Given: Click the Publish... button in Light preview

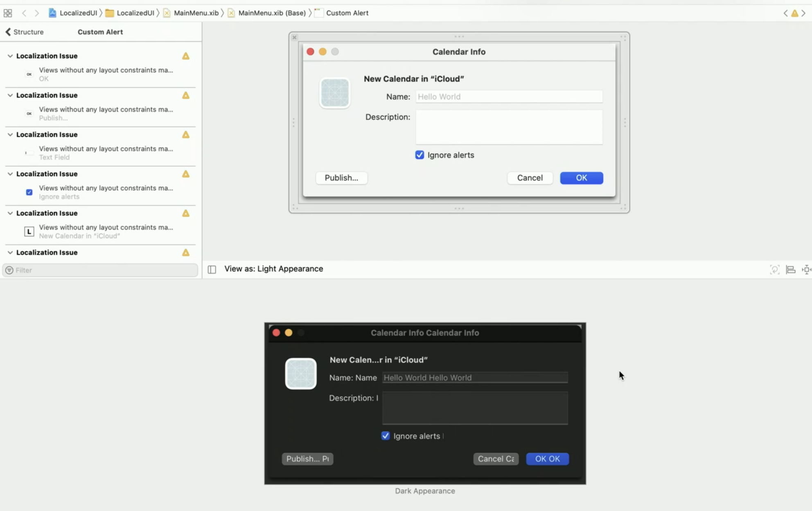Looking at the screenshot, I should (x=341, y=178).
